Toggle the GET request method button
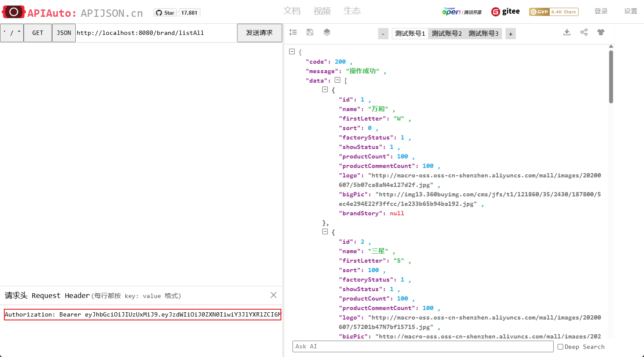This screenshot has width=644, height=357. [x=38, y=33]
